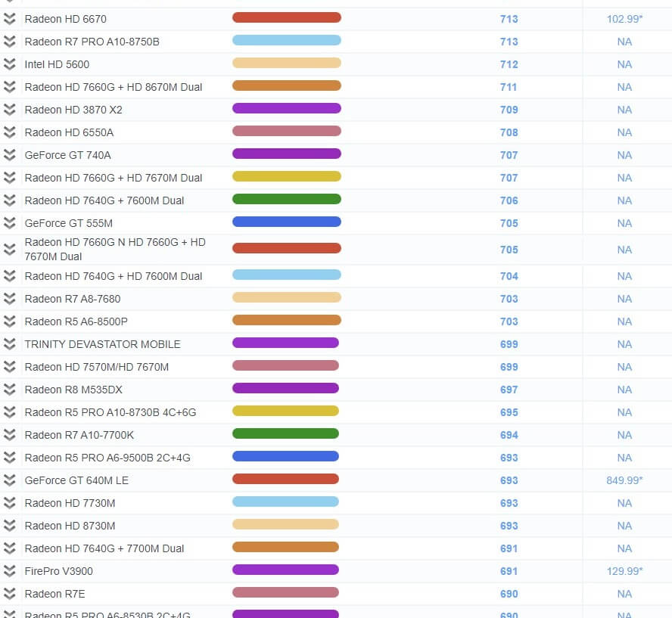Screen dimensions: 672x618
Task: Expand the GeForce GT 640M LE row chevron
Action: coord(9,480)
